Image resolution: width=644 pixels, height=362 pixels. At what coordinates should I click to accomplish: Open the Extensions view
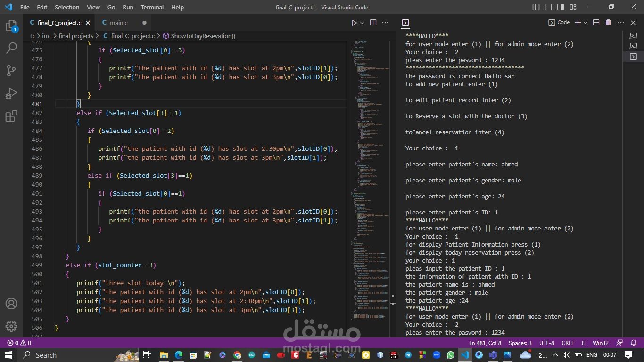(11, 116)
